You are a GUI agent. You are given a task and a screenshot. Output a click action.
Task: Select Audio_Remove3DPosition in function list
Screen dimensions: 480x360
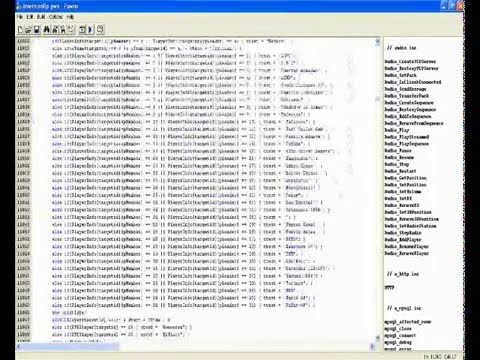pos(412,219)
